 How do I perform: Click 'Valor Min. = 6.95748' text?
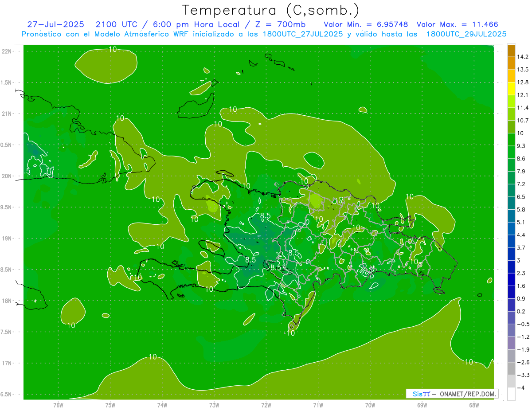(x=366, y=24)
